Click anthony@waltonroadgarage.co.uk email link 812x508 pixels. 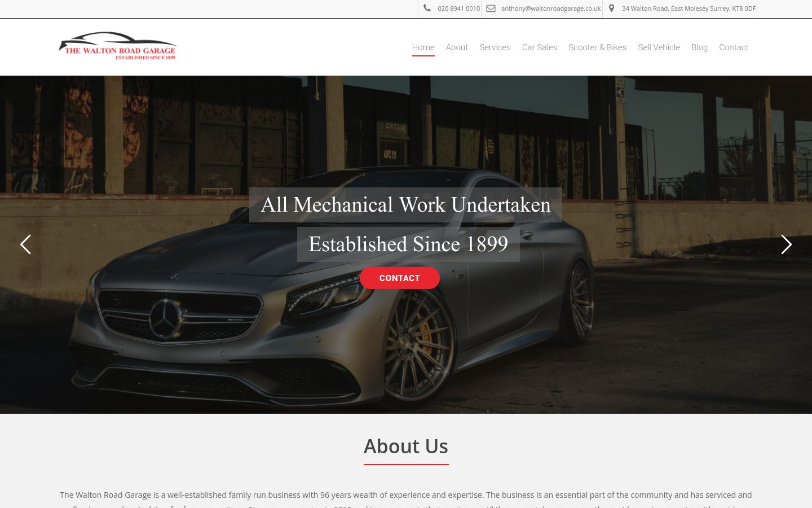point(551,8)
